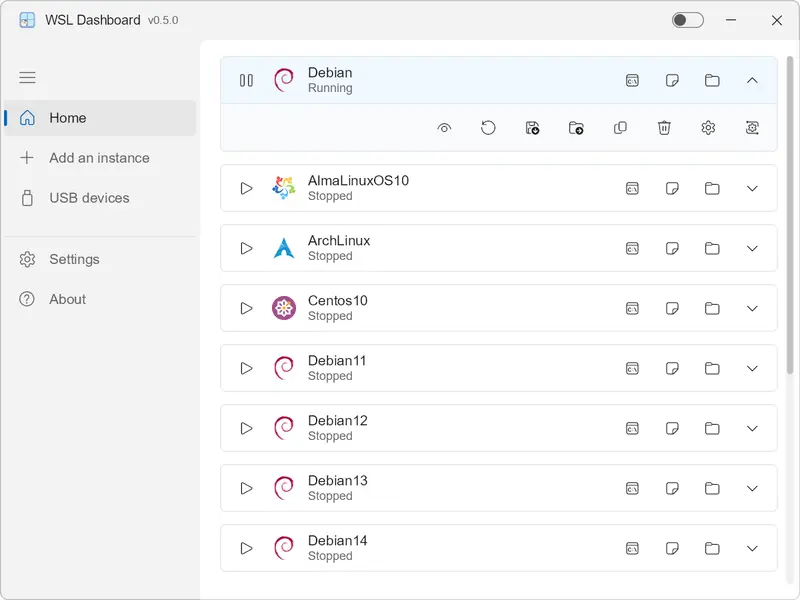Click the move folder icon for Debian
This screenshot has height=600, width=800.
pos(576,128)
